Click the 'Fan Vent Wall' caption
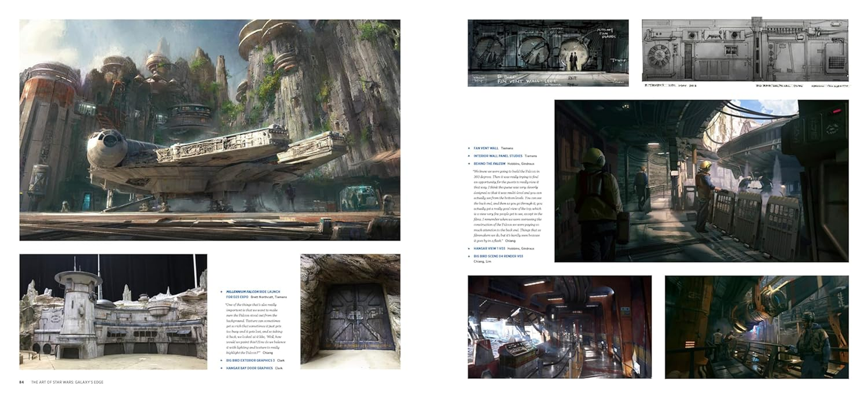 [x=486, y=148]
